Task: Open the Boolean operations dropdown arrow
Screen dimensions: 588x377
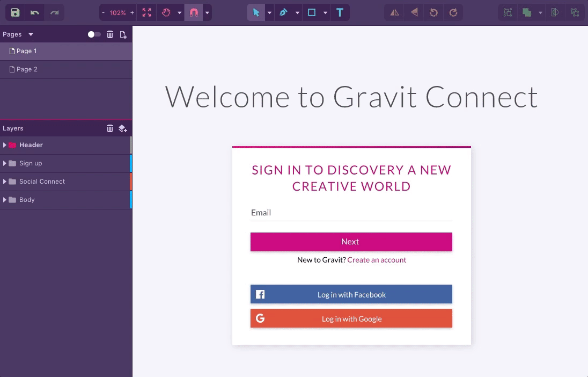Action: [540, 13]
